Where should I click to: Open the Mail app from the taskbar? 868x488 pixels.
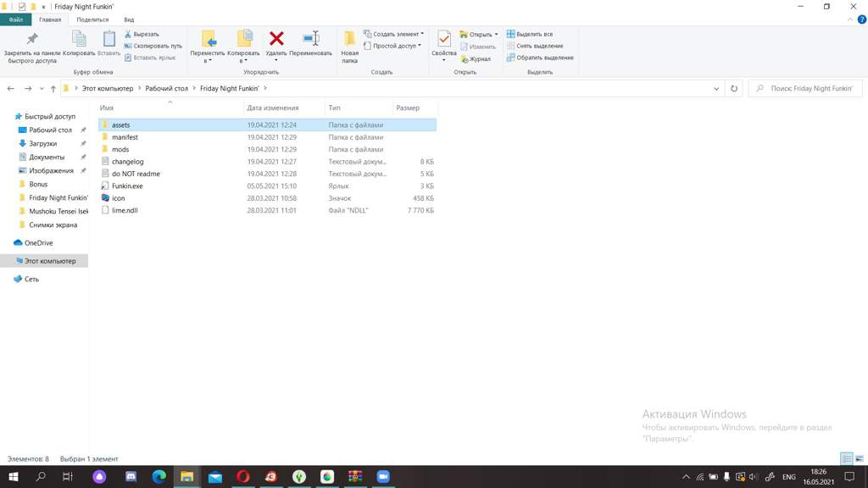214,476
